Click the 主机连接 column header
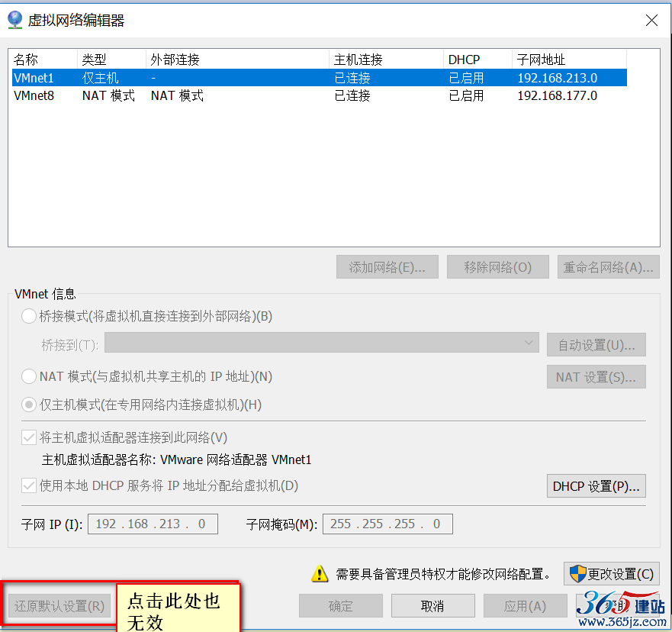Viewport: 672px width, 632px height. click(386, 60)
